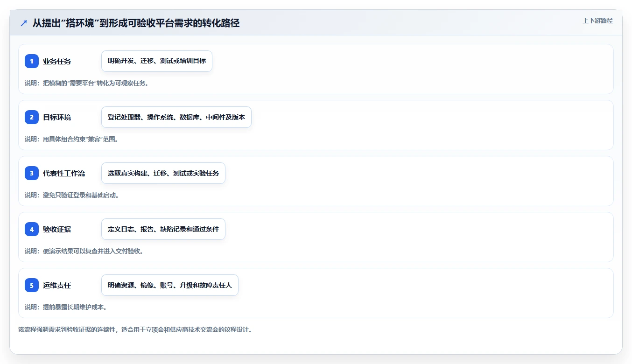The image size is (632, 364).
Task: Select step number 3 badge
Action: (32, 173)
